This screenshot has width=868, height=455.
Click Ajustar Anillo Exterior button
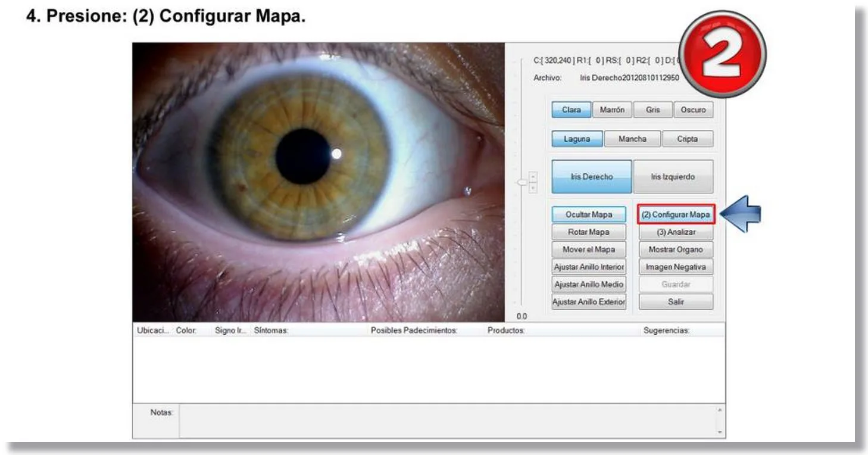point(589,302)
